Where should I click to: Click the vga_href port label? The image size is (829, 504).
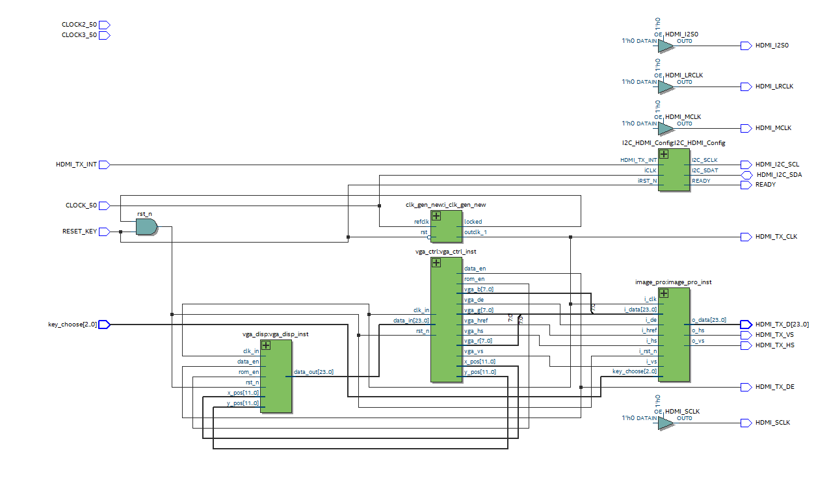pyautogui.click(x=476, y=321)
